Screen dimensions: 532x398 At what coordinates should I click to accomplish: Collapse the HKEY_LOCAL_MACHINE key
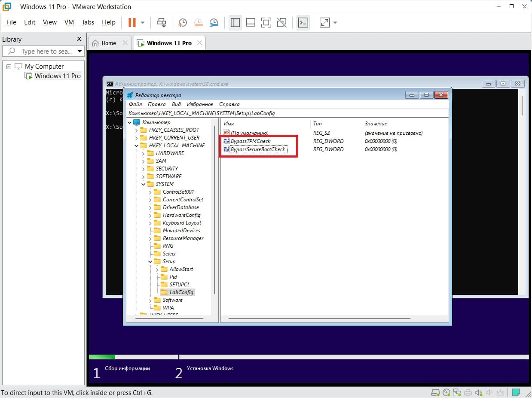[137, 146]
